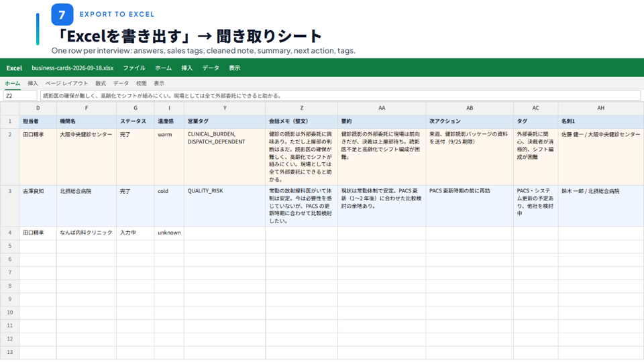The image size is (644, 362).
Task: Click the business-cards-2026-09-18.xlsx file name
Action: pos(72,68)
